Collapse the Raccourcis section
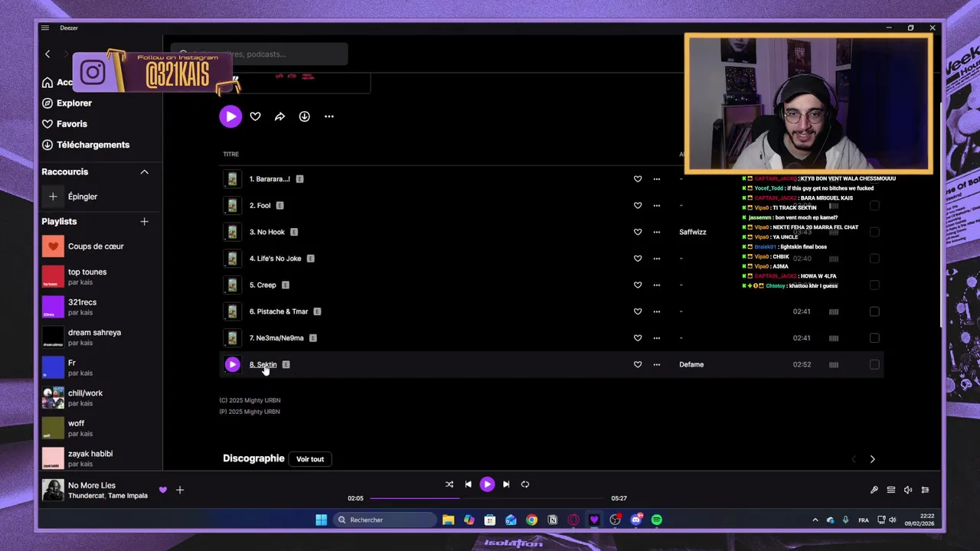The width and height of the screenshot is (980, 551). click(x=144, y=172)
